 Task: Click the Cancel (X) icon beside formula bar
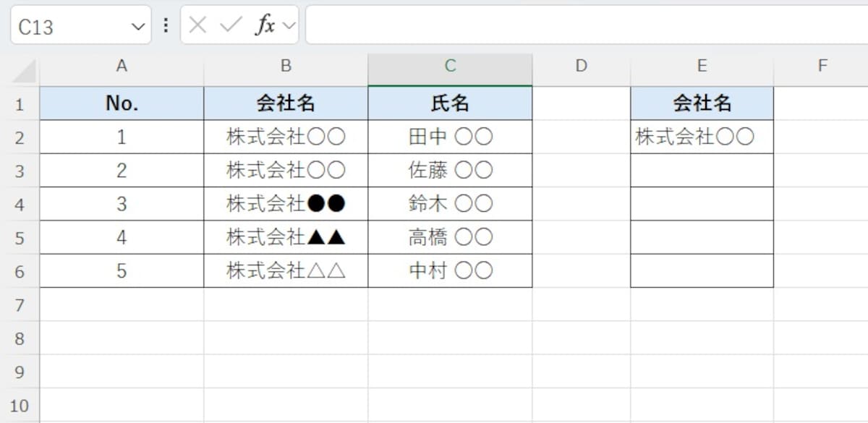click(x=197, y=25)
